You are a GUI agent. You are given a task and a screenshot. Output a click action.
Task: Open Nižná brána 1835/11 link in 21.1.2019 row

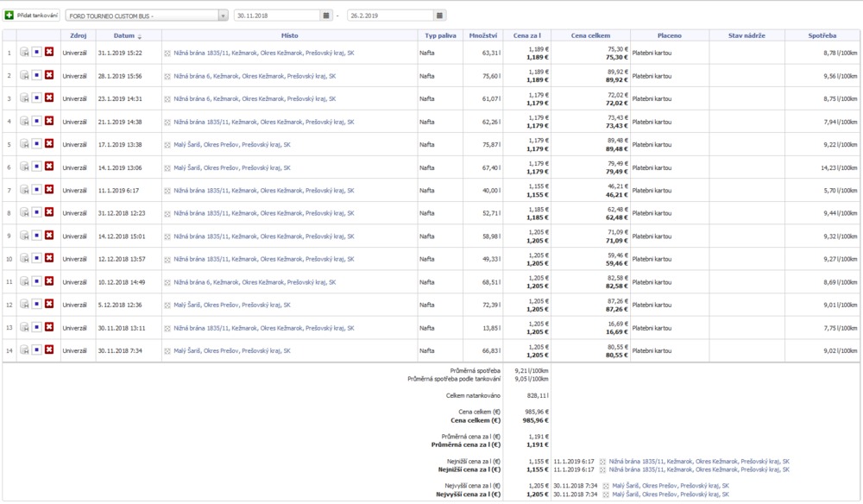tap(264, 122)
